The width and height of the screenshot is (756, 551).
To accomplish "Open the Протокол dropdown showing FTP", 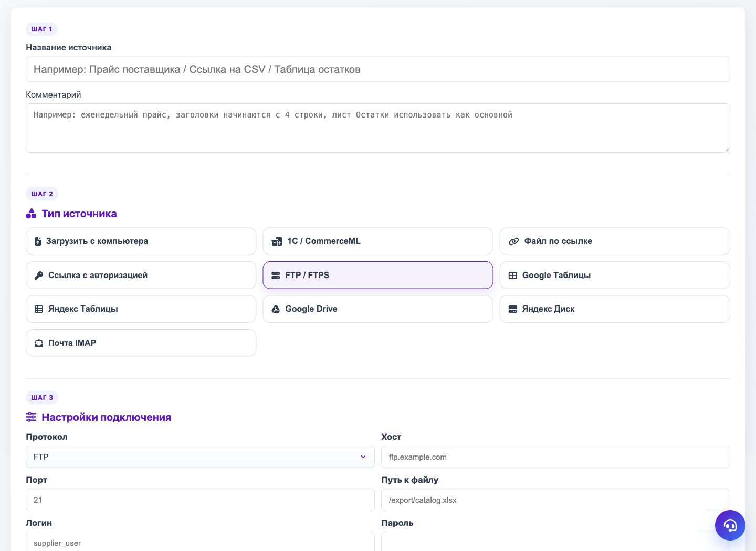I will [x=200, y=457].
